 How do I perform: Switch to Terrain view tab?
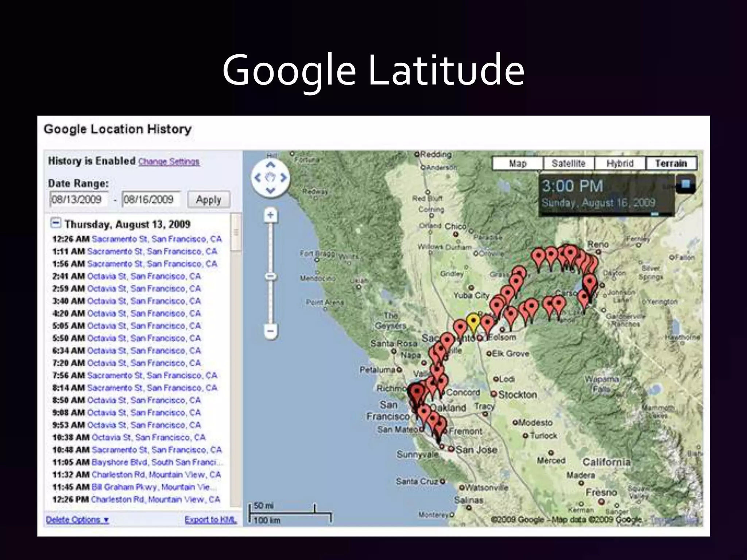click(x=671, y=163)
